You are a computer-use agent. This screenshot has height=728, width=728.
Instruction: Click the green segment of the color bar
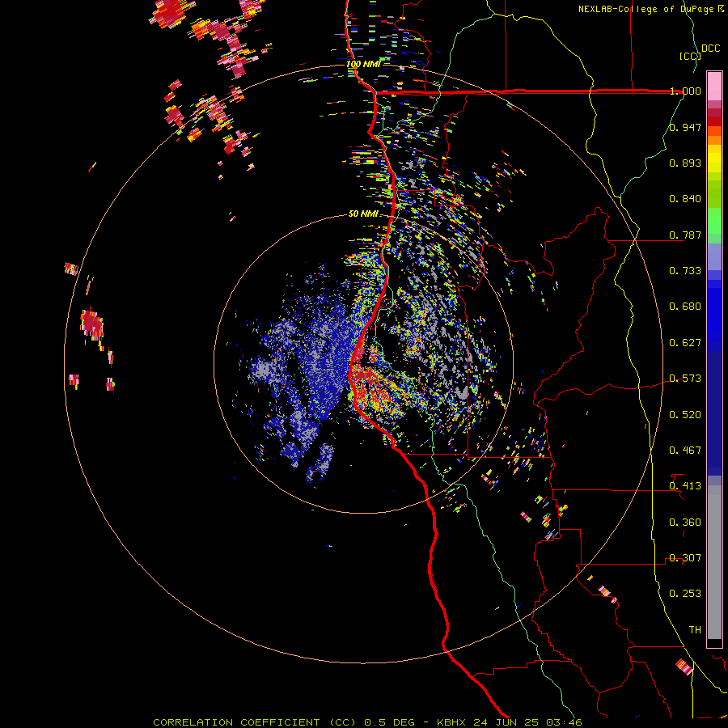[714, 221]
